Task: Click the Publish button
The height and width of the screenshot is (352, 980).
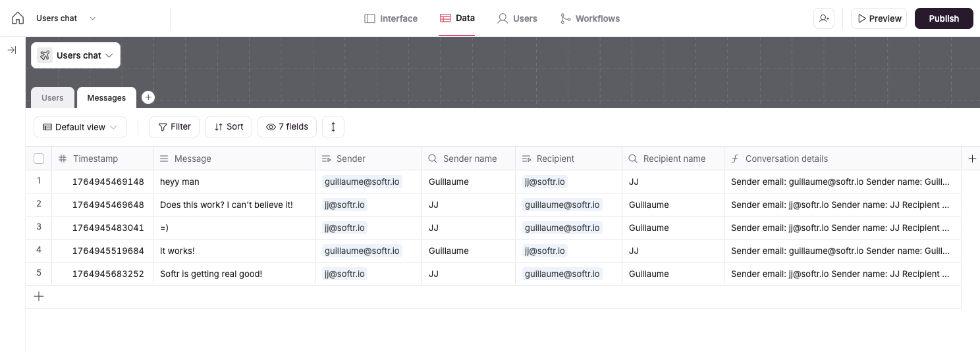Action: coord(943,18)
